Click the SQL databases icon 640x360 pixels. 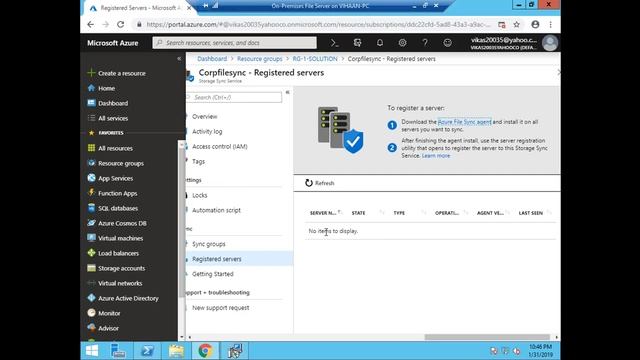pos(91,208)
